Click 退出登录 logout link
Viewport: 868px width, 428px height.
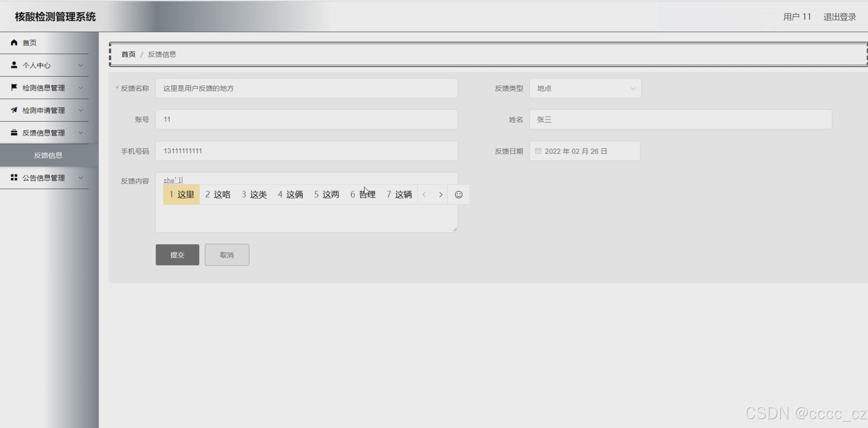[840, 17]
